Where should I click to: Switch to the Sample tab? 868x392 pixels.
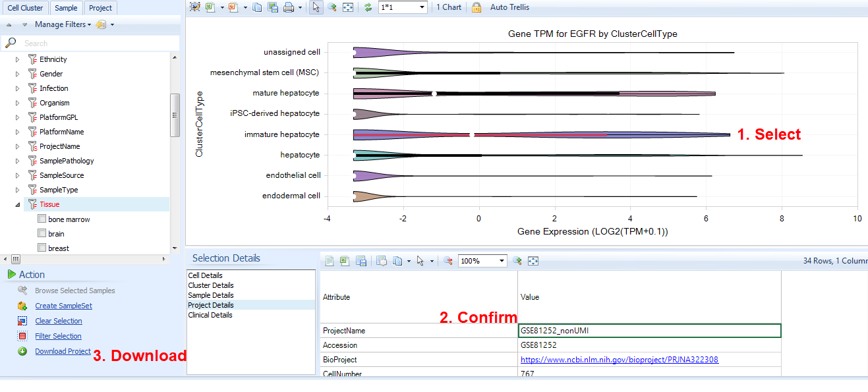[66, 8]
